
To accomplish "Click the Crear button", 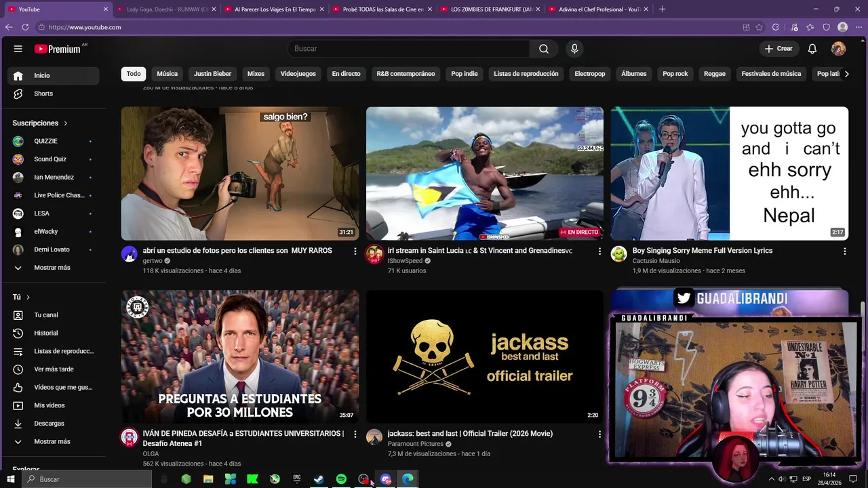I will coord(778,49).
